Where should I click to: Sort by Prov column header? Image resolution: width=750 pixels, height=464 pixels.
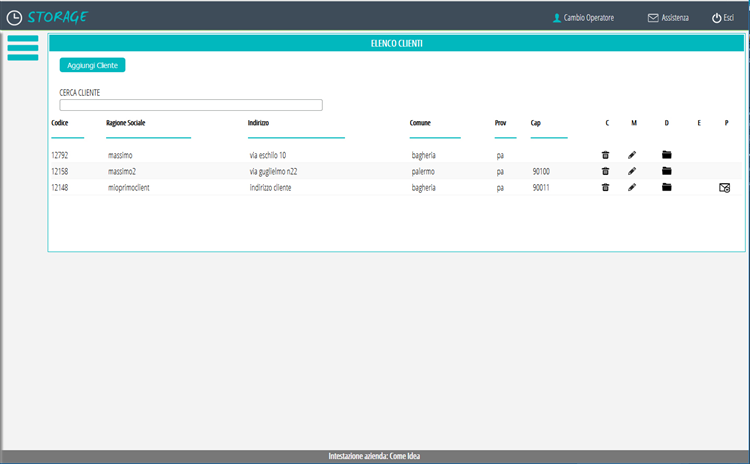pos(500,123)
